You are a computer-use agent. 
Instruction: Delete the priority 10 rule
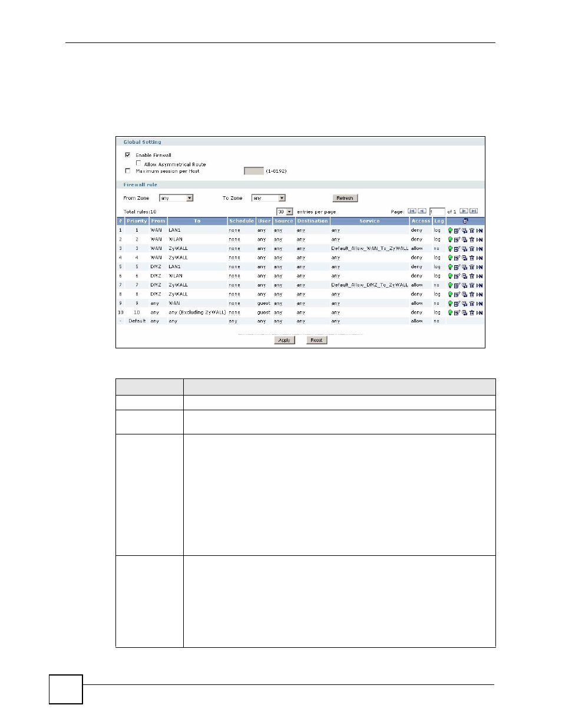(471, 312)
